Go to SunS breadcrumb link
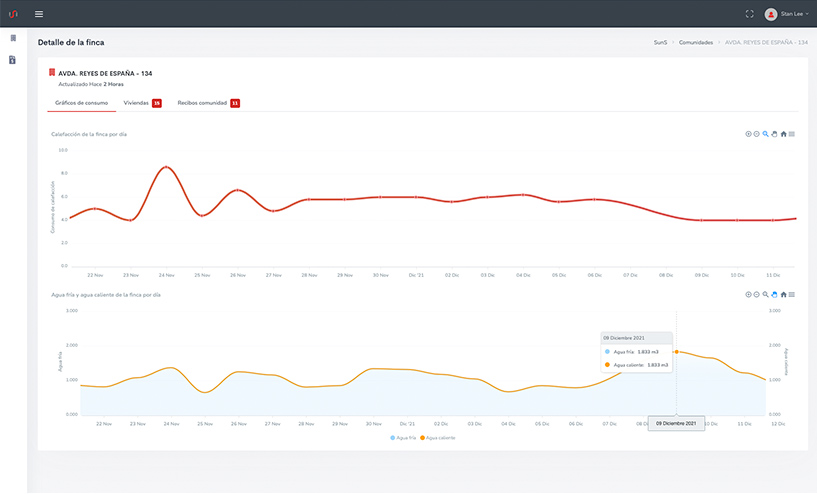This screenshot has width=817, height=494. tap(660, 43)
